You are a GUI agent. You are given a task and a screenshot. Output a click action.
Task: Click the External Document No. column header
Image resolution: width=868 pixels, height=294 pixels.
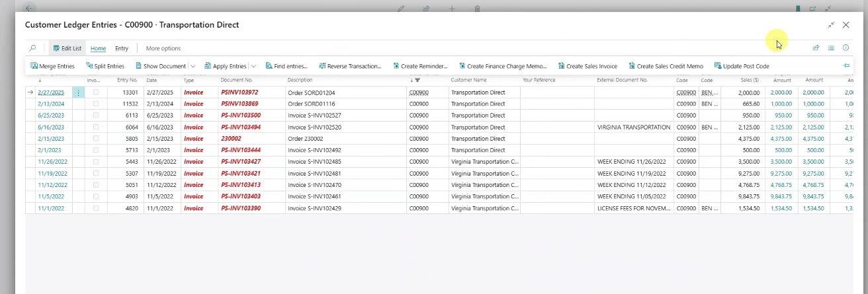[x=622, y=80]
